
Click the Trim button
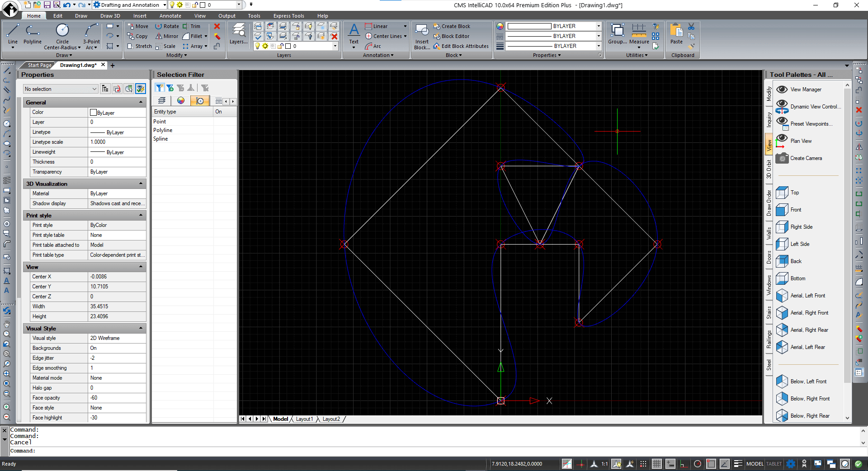pos(191,26)
